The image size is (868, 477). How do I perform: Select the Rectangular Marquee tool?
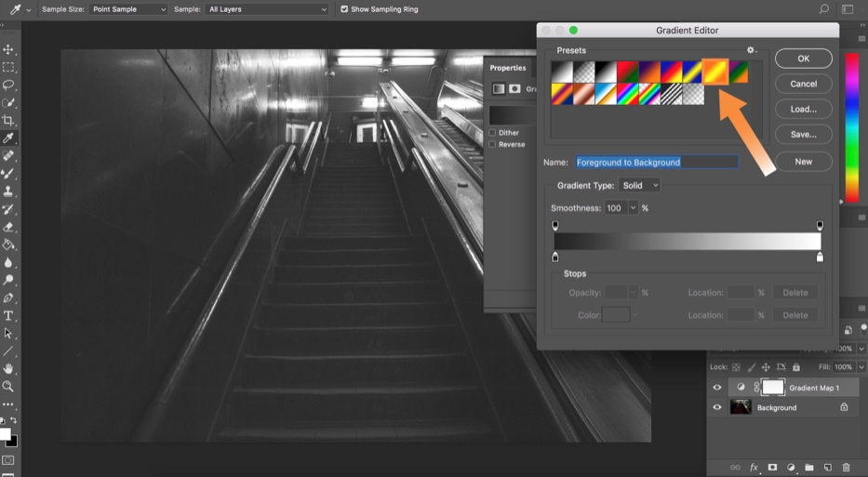click(8, 68)
